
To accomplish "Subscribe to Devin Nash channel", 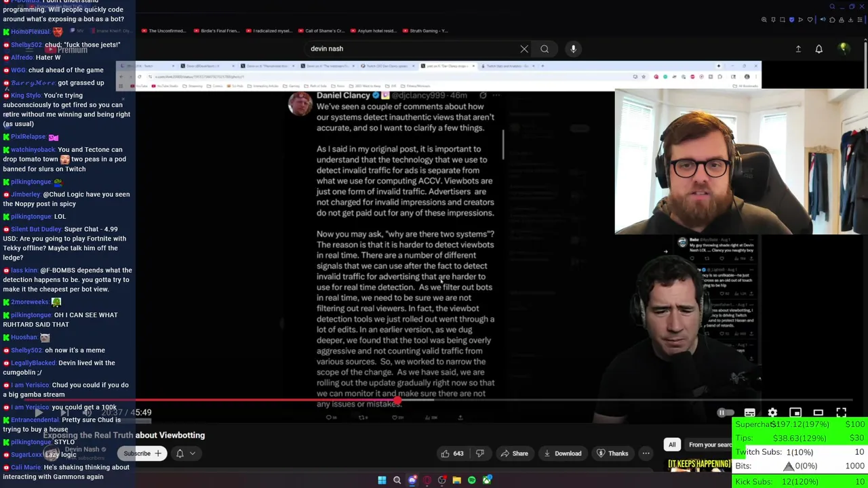I will 142,453.
